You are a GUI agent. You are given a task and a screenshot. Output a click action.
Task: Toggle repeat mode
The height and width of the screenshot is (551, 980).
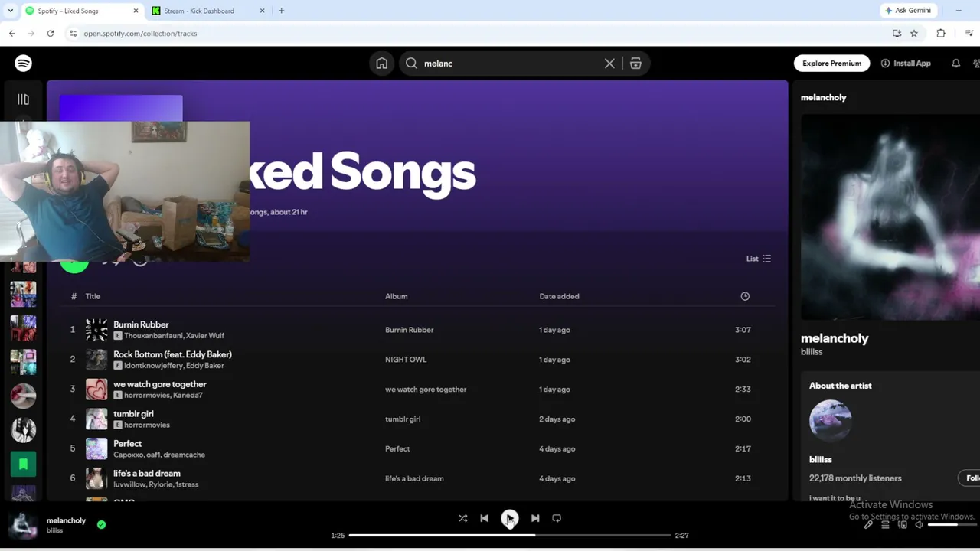[557, 518]
